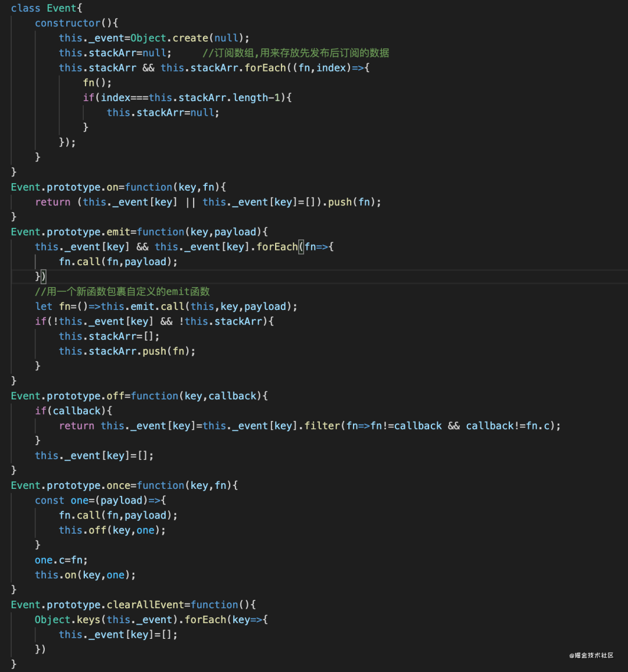
Task: Click 'if(index===this.stackArr.length-1){' line
Action: point(187,98)
